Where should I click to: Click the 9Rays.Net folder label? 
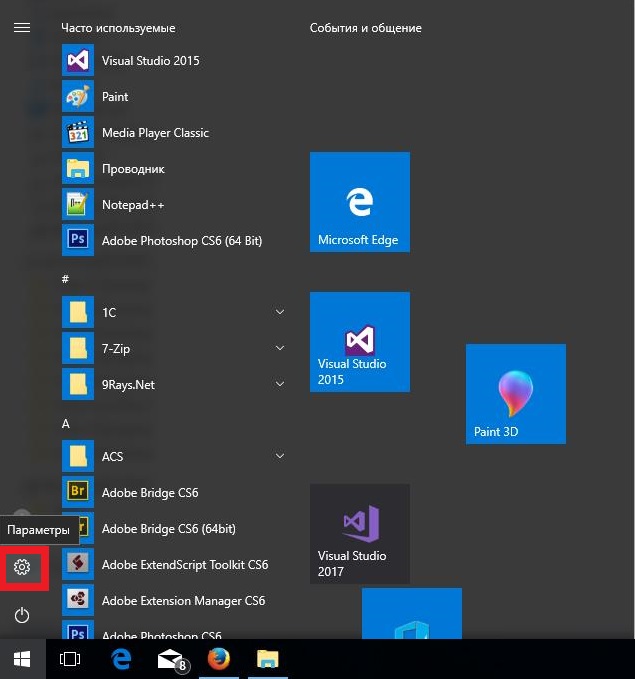click(x=128, y=385)
